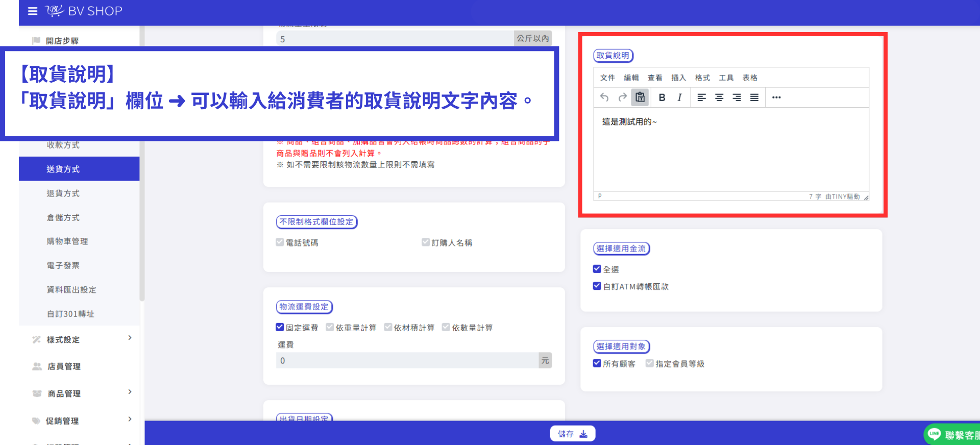The image size is (980, 445).
Task: Uncheck the 全選 payment checkbox
Action: tap(597, 269)
